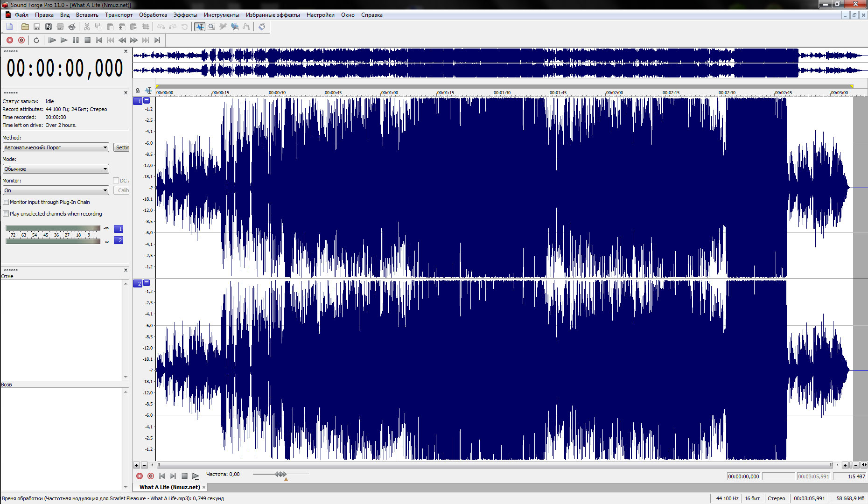The height and width of the screenshot is (504, 868).
Task: Select the Magnify zoom tool
Action: click(211, 27)
